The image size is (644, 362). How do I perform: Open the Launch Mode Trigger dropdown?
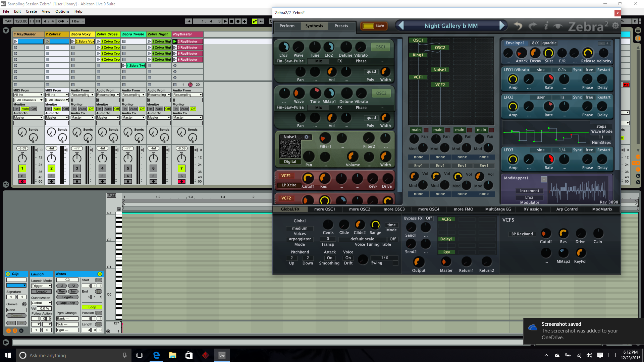[x=41, y=286]
